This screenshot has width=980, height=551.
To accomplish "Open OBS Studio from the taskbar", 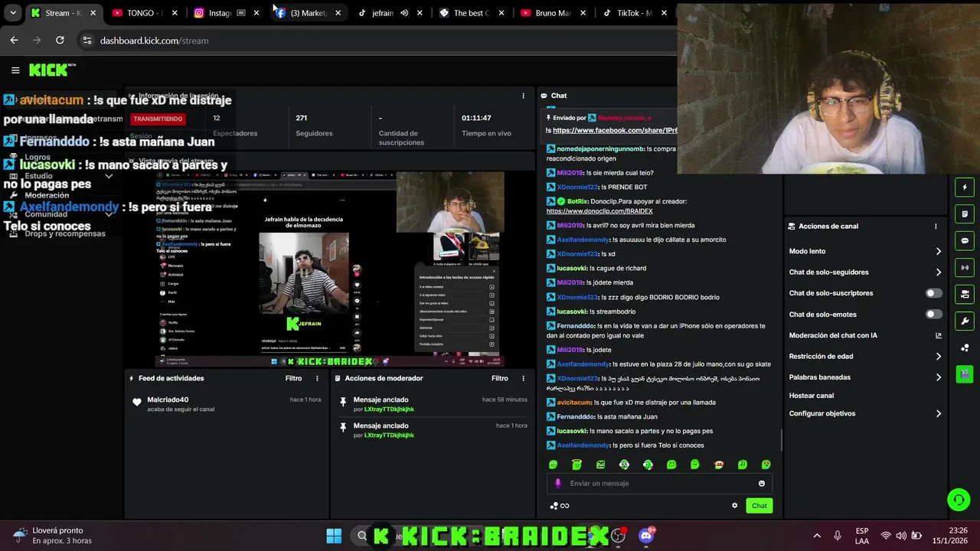I will [619, 536].
